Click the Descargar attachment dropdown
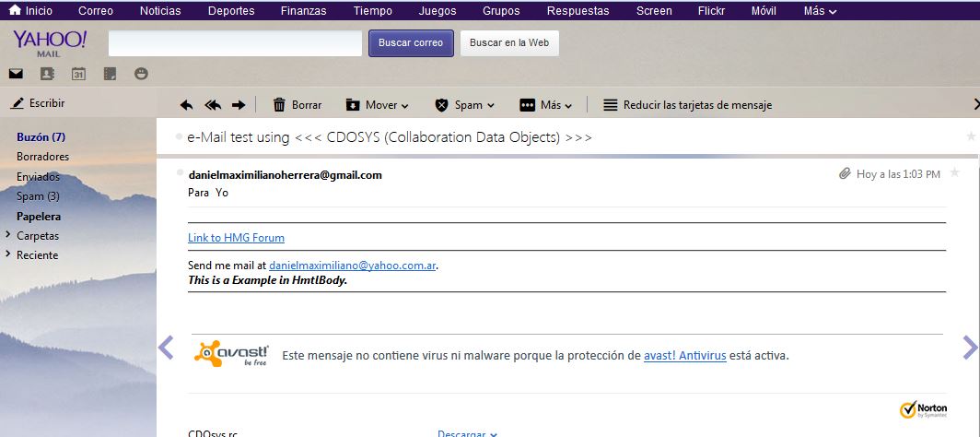This screenshot has height=437, width=980. [467, 433]
